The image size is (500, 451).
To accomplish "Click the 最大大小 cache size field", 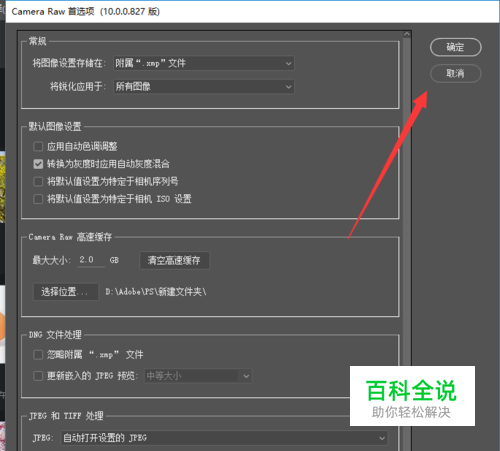I will pyautogui.click(x=91, y=260).
